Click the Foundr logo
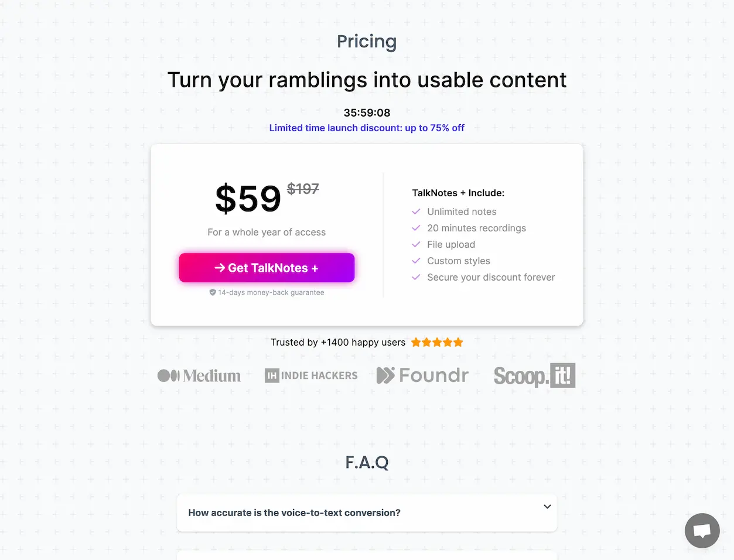The height and width of the screenshot is (560, 734). point(422,375)
